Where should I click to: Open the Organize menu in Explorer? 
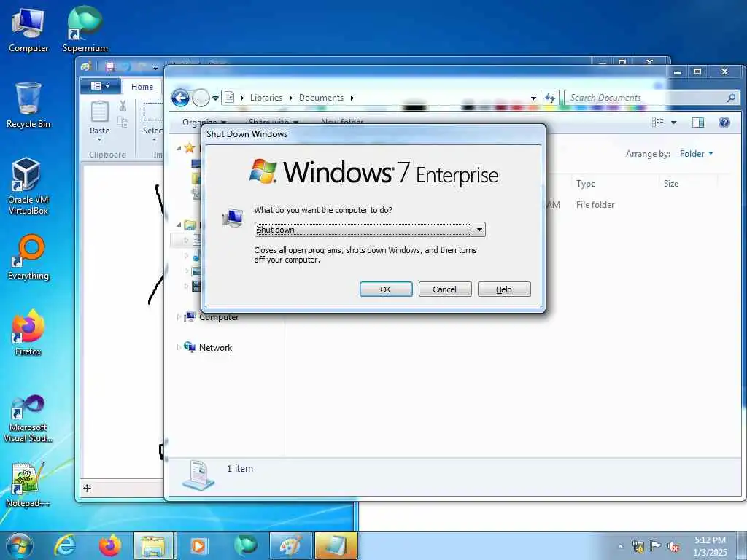pos(204,122)
